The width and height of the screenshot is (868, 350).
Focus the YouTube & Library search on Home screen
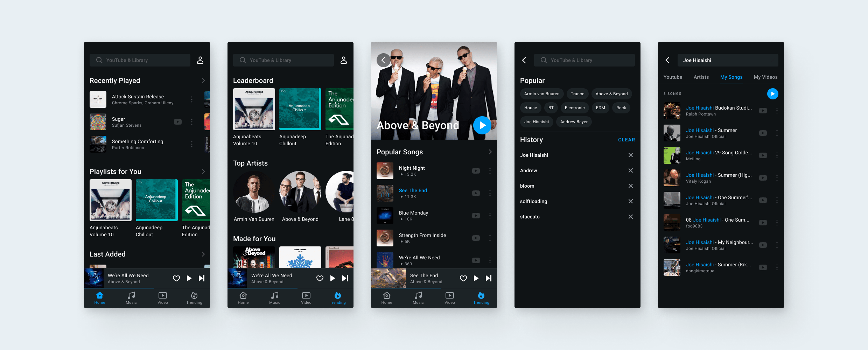coord(140,60)
